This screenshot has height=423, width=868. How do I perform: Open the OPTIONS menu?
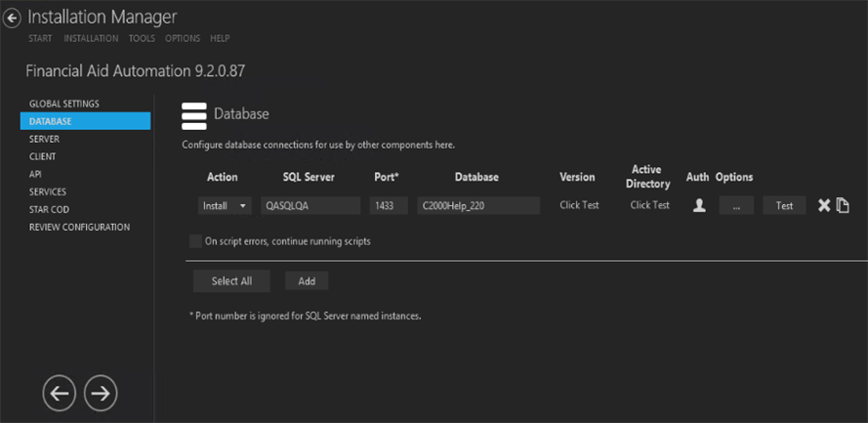coord(183,38)
